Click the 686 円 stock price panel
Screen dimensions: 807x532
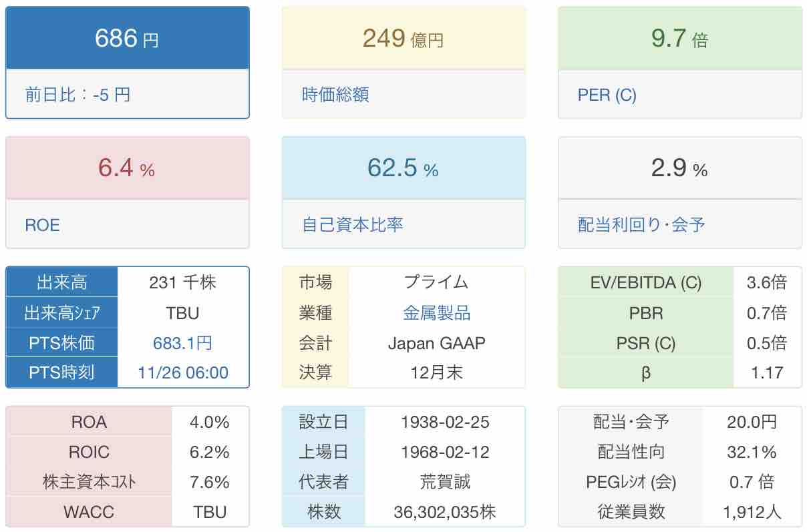click(x=127, y=39)
